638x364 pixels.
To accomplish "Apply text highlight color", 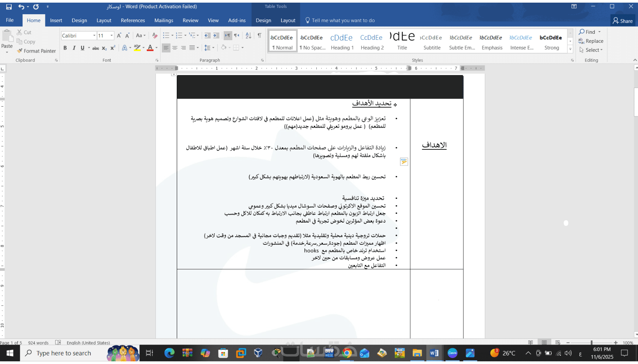I will [x=137, y=48].
